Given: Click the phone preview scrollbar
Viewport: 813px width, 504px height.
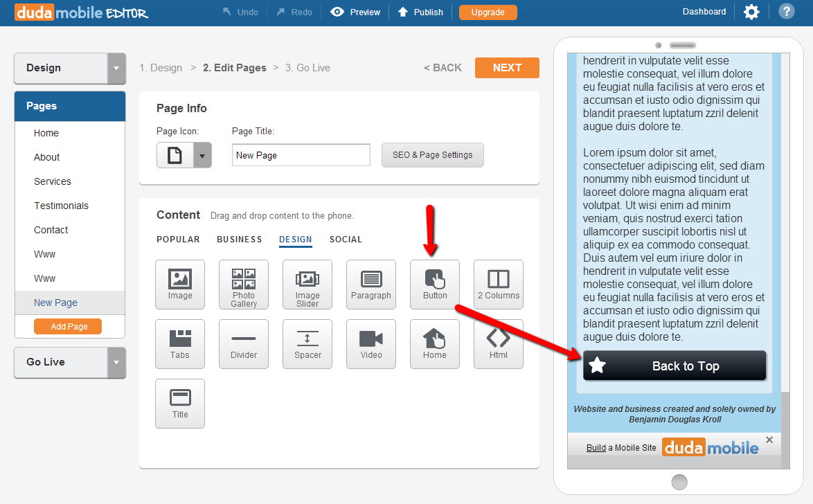Looking at the screenshot, I should coord(785,431).
